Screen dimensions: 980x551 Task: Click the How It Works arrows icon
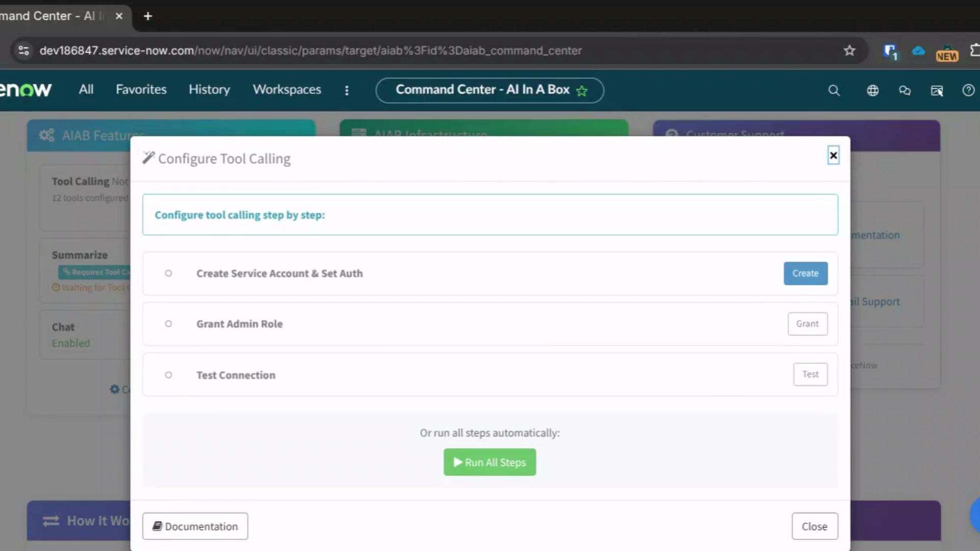(51, 521)
